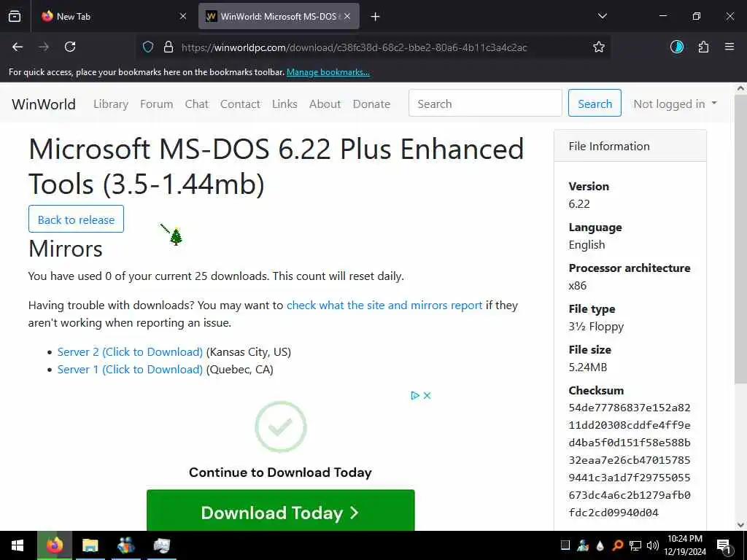Open File Explorer from the taskbar

click(x=90, y=545)
